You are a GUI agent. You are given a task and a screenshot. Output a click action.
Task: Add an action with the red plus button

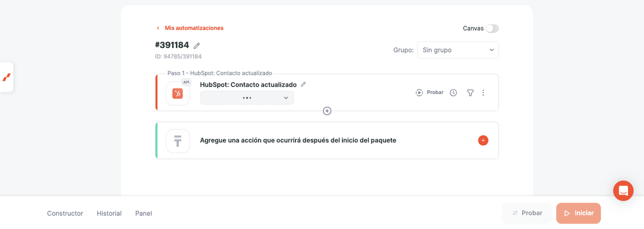483,140
